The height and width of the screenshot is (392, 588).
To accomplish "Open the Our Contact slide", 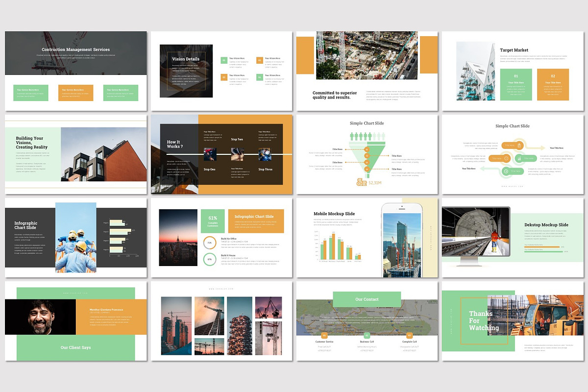I will [x=367, y=321].
